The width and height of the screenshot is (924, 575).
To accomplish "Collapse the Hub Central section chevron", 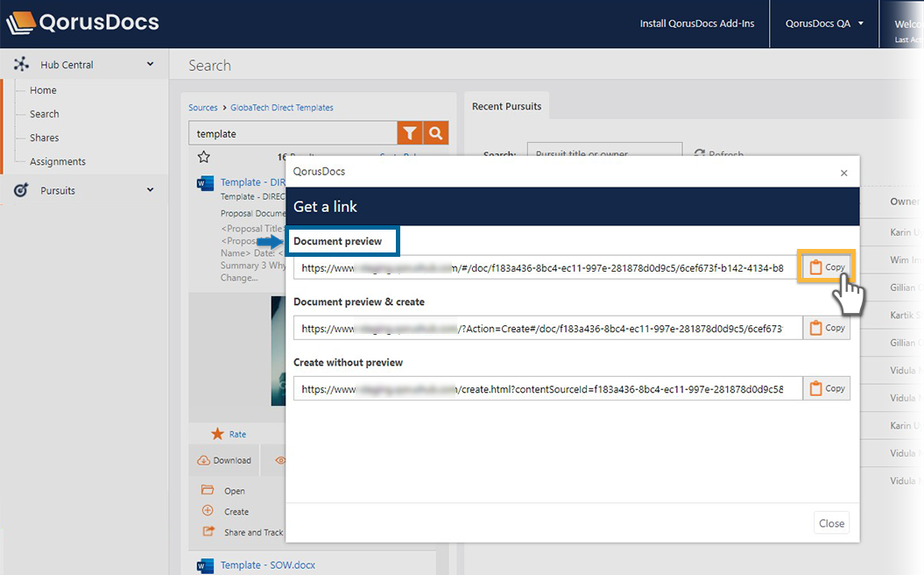I will [151, 64].
